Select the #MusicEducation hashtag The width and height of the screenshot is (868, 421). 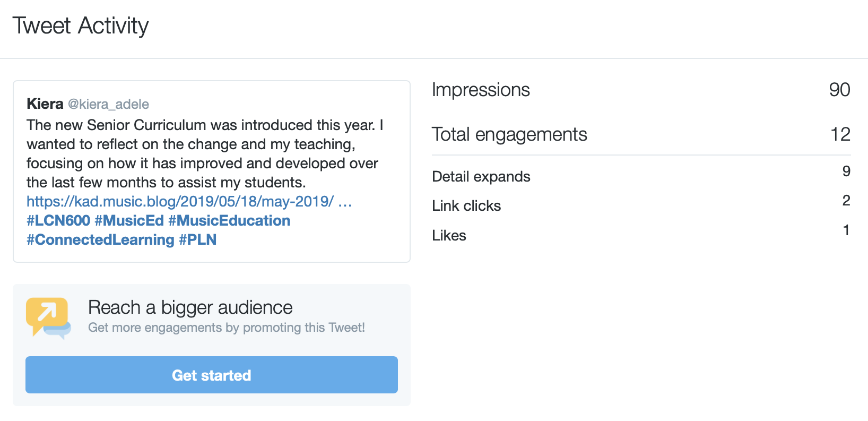[x=229, y=221]
